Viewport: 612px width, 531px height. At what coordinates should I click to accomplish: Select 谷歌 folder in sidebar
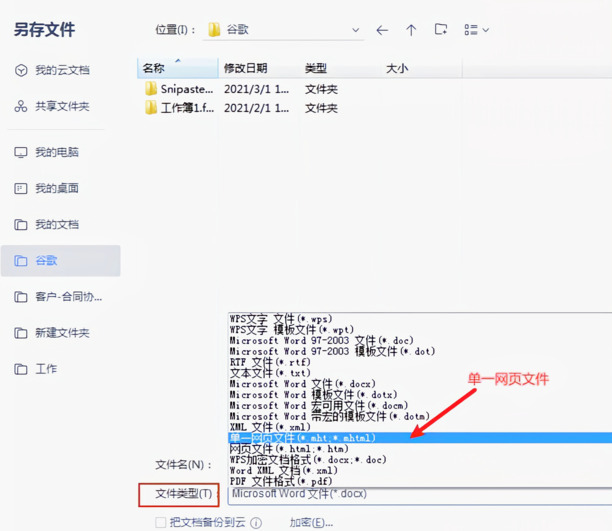(60, 261)
